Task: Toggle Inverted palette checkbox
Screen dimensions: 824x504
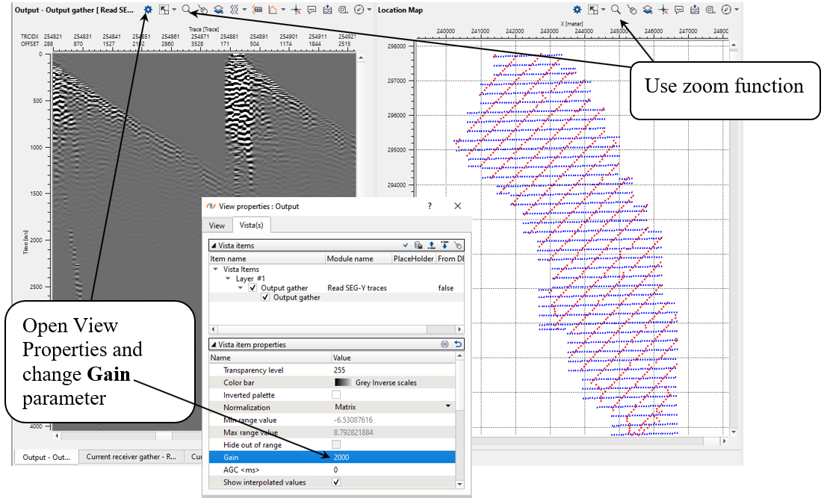Action: (x=336, y=395)
